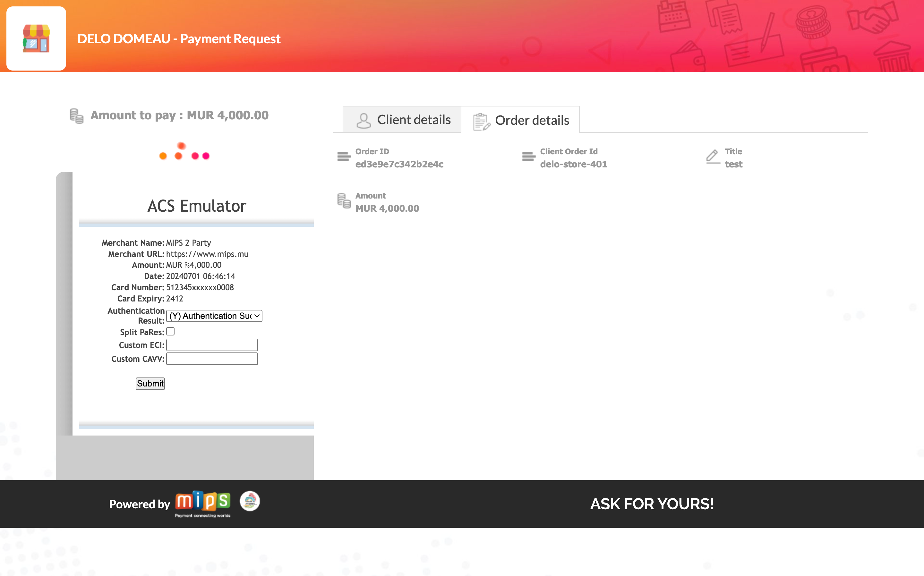Click the coins icon beside Amount to pay
The height and width of the screenshot is (576, 924).
(x=77, y=116)
